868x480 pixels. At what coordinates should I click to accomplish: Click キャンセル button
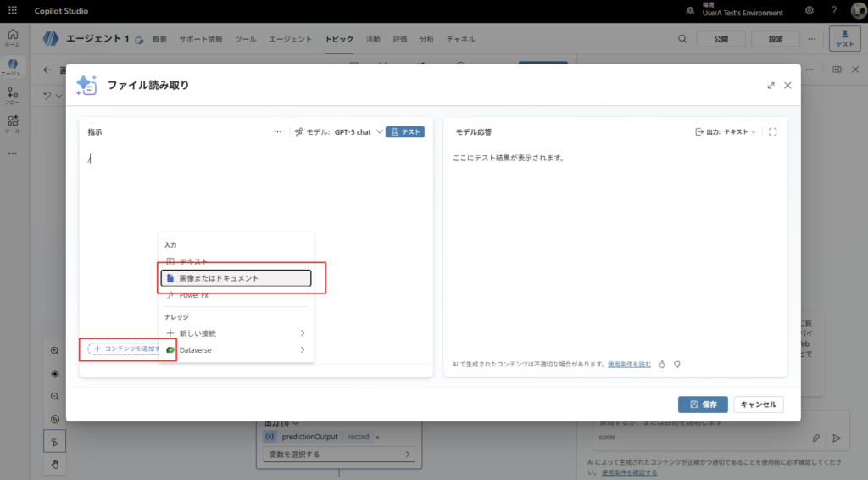click(759, 405)
